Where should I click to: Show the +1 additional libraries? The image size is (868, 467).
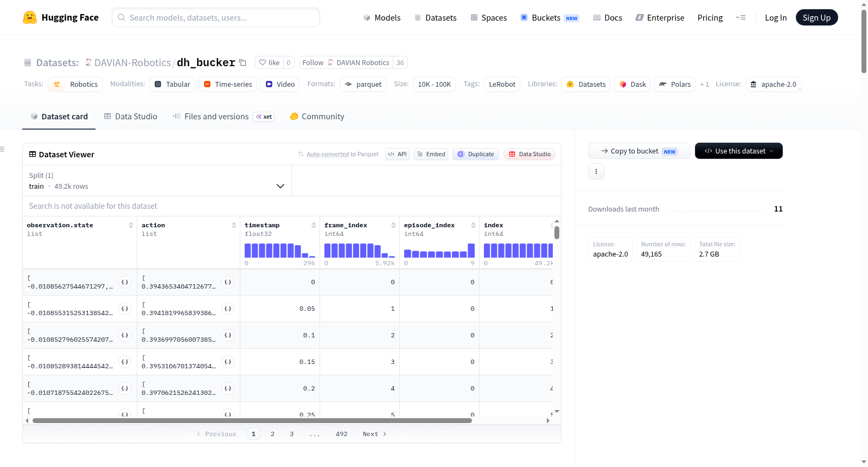pos(704,84)
